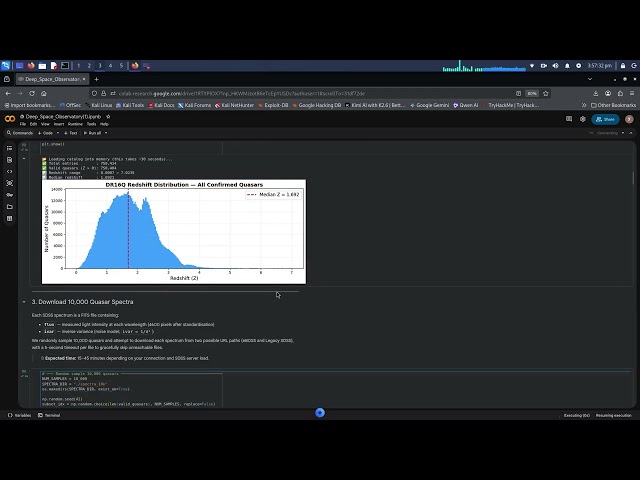Switch to workspace 4
This screenshot has height=480, width=640.
[x=110, y=65]
